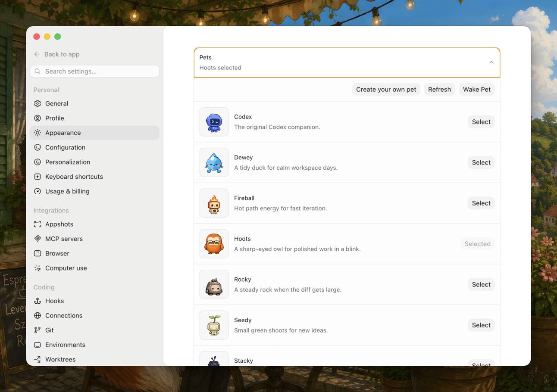Click the 'Integrations' section heading
The image size is (557, 392).
tap(51, 210)
